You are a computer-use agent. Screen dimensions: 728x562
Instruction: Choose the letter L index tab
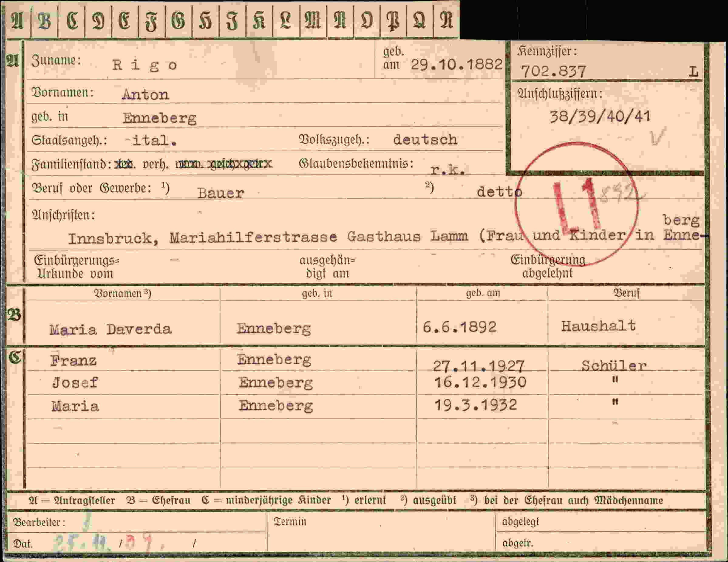tap(286, 21)
